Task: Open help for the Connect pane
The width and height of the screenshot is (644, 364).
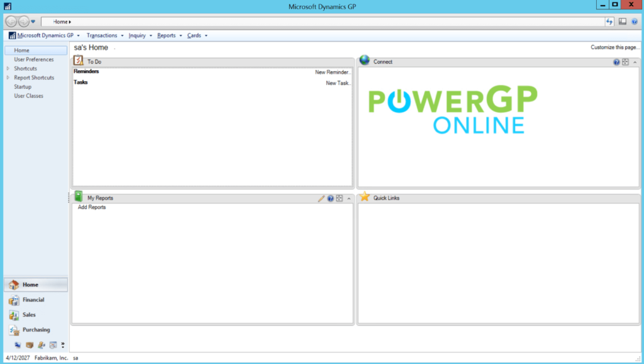Action: (616, 62)
